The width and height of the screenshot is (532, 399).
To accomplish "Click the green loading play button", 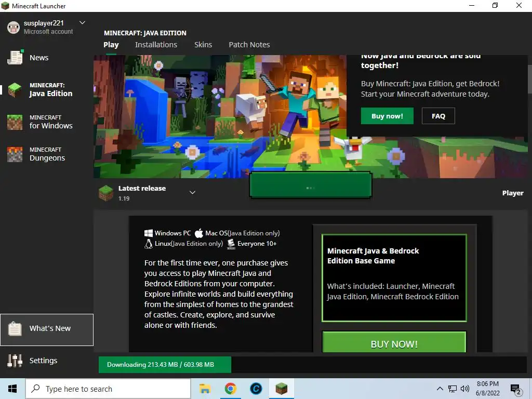I will (311, 185).
